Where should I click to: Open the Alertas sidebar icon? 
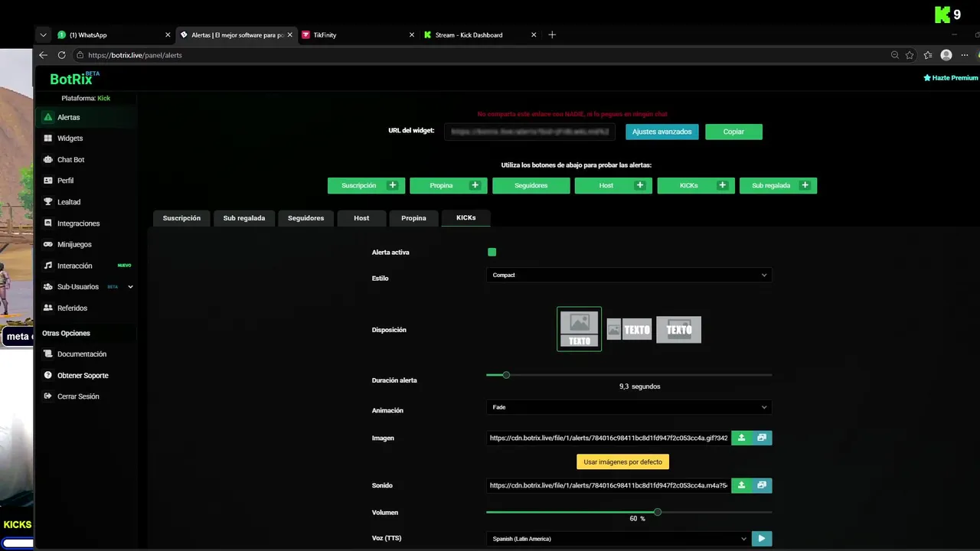[x=48, y=117]
